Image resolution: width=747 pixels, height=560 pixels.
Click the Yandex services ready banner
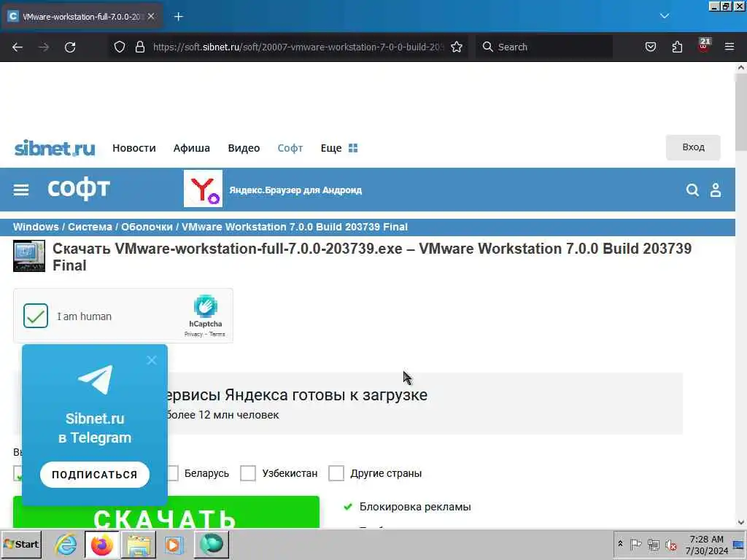click(x=425, y=404)
